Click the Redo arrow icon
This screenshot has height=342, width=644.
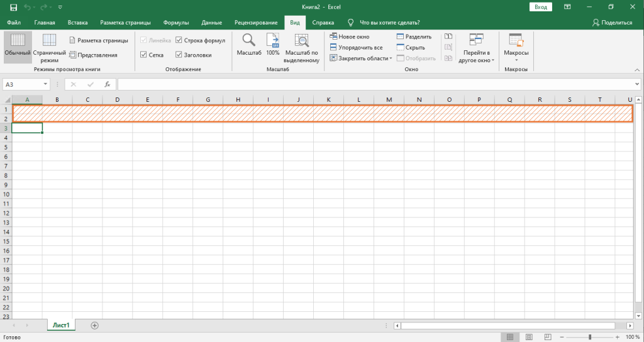tap(43, 7)
